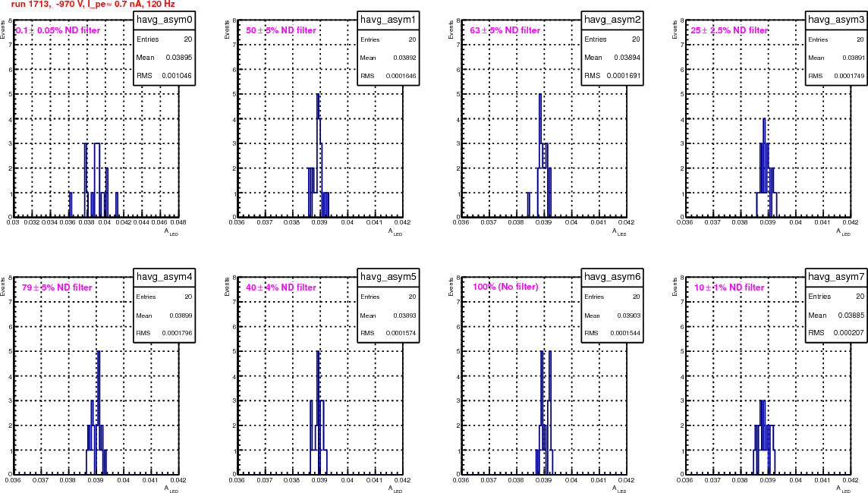
Task: Click the RMS value 0.0001574
Action: coord(401,333)
